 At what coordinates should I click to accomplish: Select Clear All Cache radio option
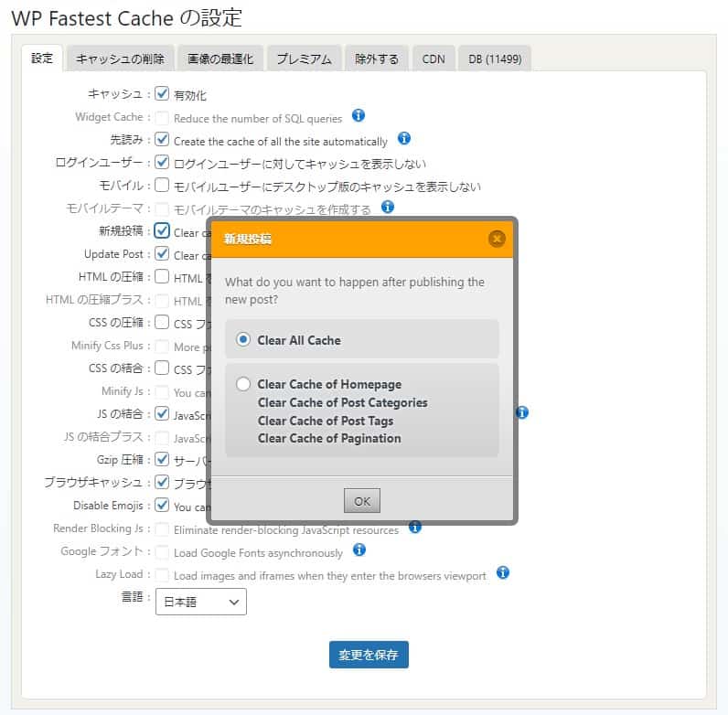click(243, 339)
